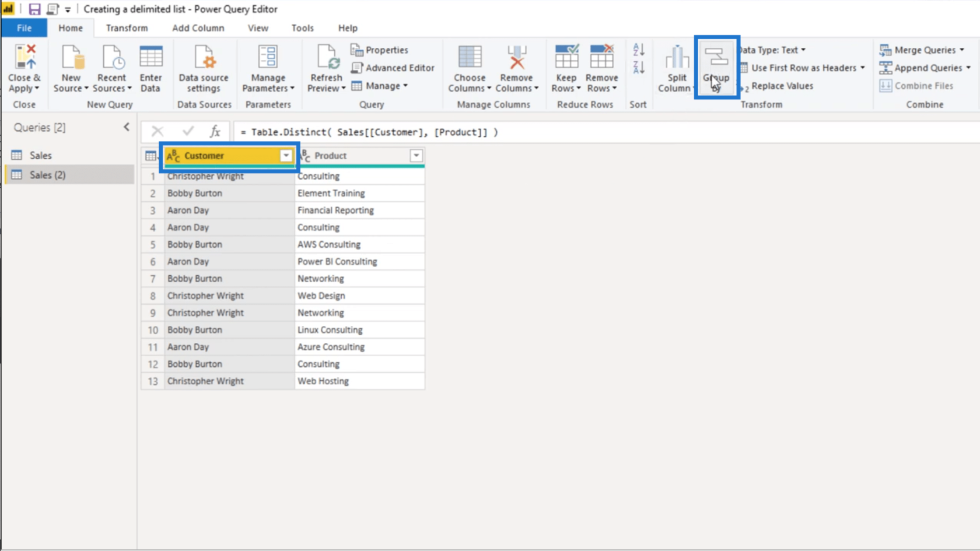Confirm formula with checkmark icon
980x551 pixels.
click(x=188, y=132)
